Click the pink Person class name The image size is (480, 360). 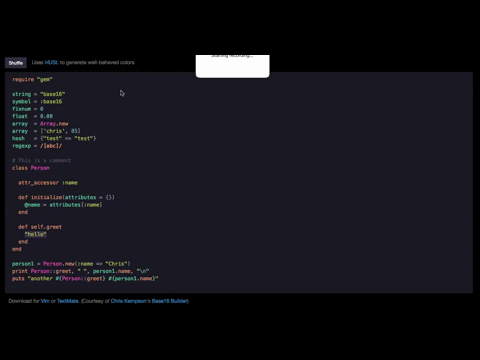[40, 168]
